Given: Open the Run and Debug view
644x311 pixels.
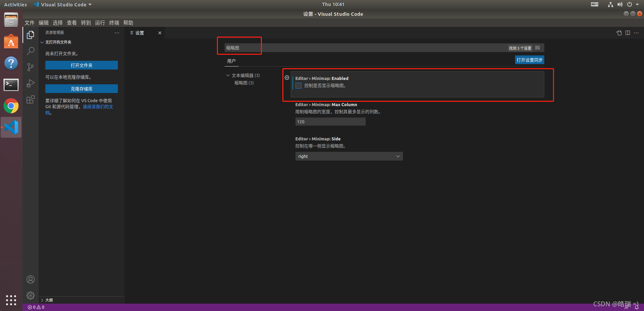Looking at the screenshot, I should point(31,83).
